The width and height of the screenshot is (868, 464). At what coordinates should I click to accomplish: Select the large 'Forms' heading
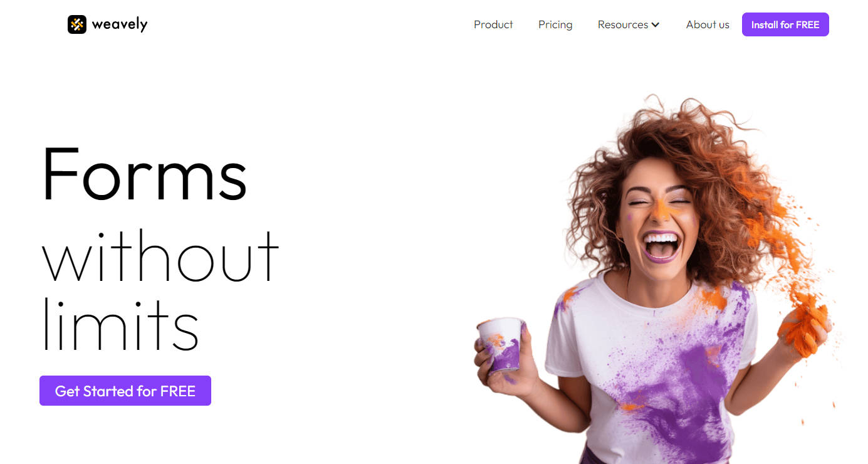tap(145, 174)
